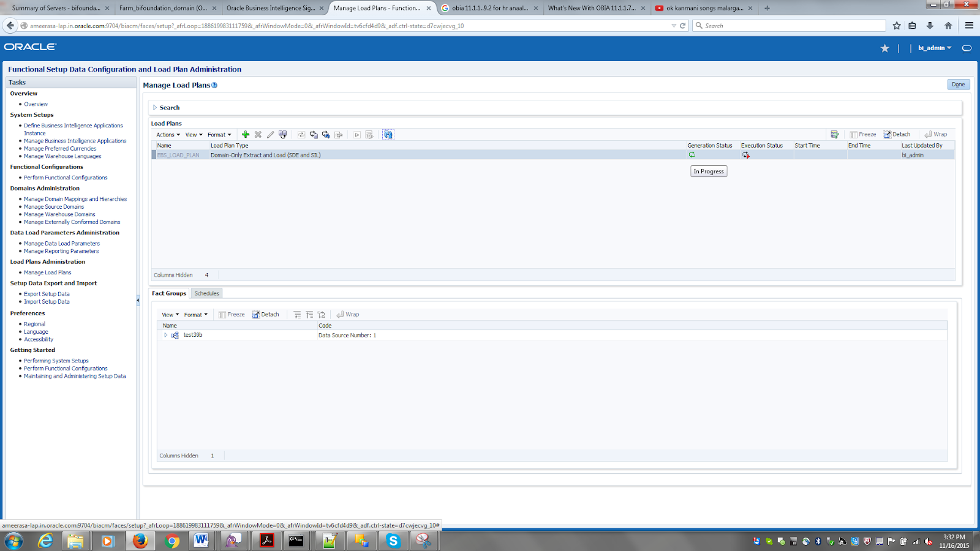Click the Firefox bookmark star icon
The image size is (980, 551).
point(897,26)
